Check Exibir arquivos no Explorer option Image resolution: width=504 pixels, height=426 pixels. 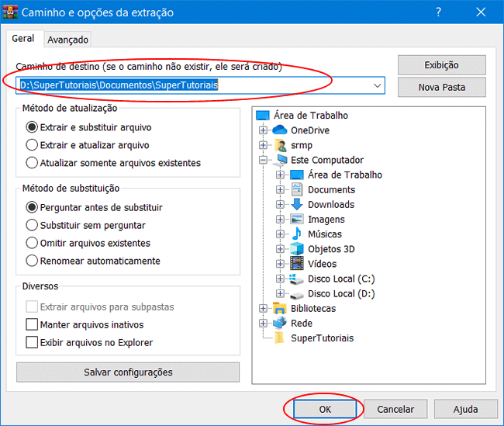[x=32, y=342]
